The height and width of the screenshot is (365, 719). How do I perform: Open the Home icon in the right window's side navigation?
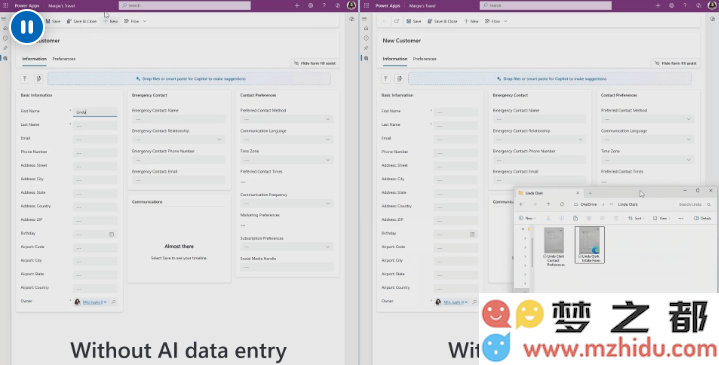[x=366, y=28]
